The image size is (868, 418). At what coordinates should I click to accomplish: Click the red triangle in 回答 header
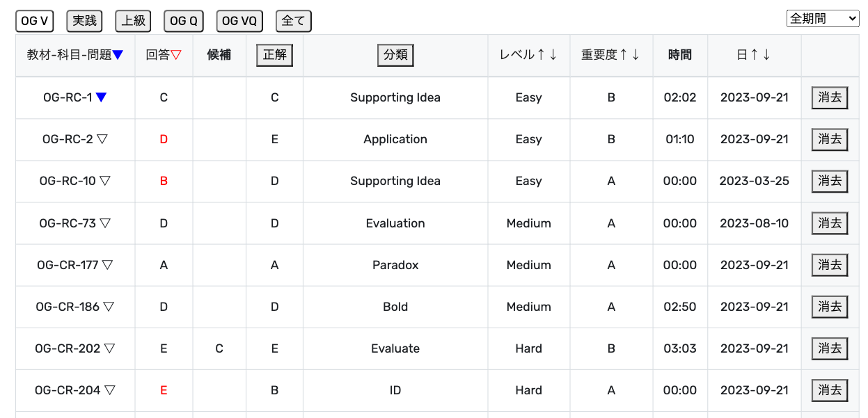[176, 56]
